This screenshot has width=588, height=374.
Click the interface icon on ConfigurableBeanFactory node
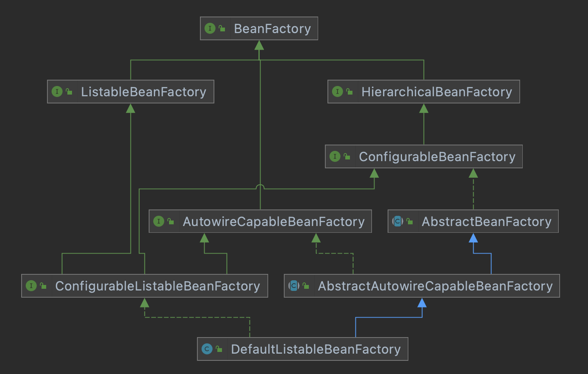pos(335,156)
